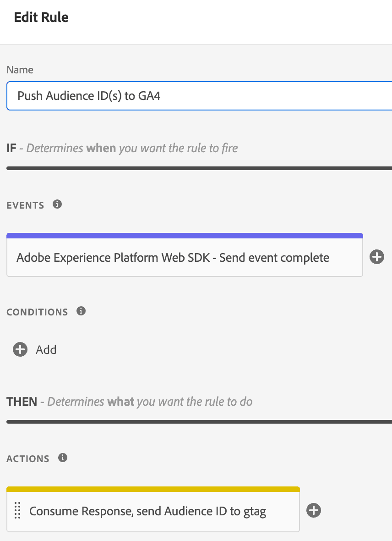Click the ACTIONS section label

28,458
